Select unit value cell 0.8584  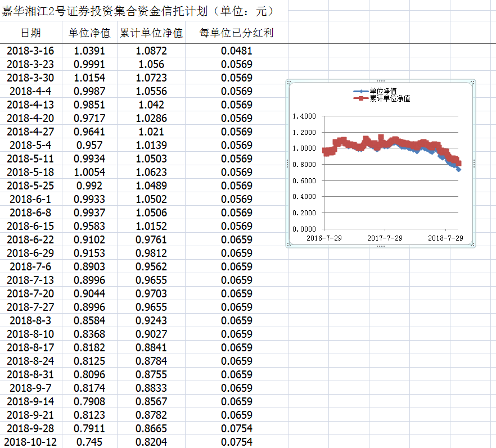coord(89,320)
